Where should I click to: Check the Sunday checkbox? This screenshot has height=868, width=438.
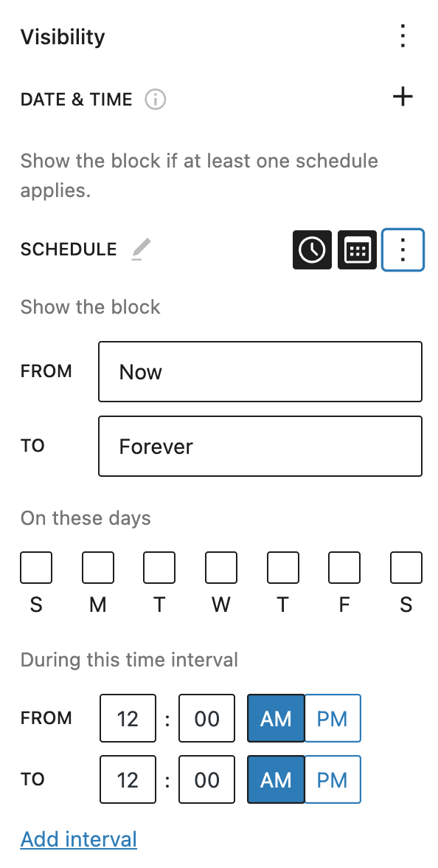click(36, 568)
